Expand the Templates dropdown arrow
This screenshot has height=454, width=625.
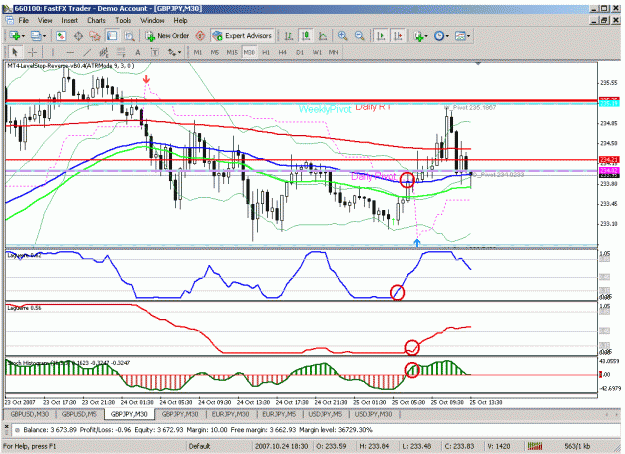[x=468, y=36]
